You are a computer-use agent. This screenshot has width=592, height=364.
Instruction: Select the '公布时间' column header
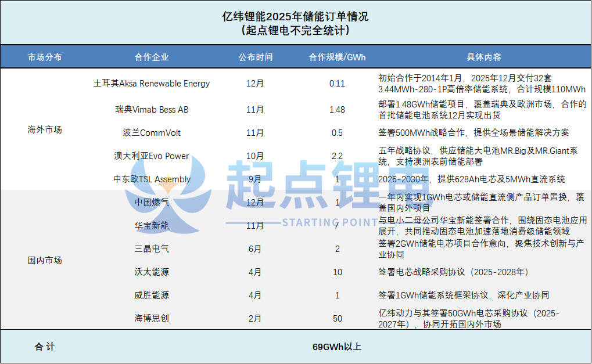[x=255, y=57]
